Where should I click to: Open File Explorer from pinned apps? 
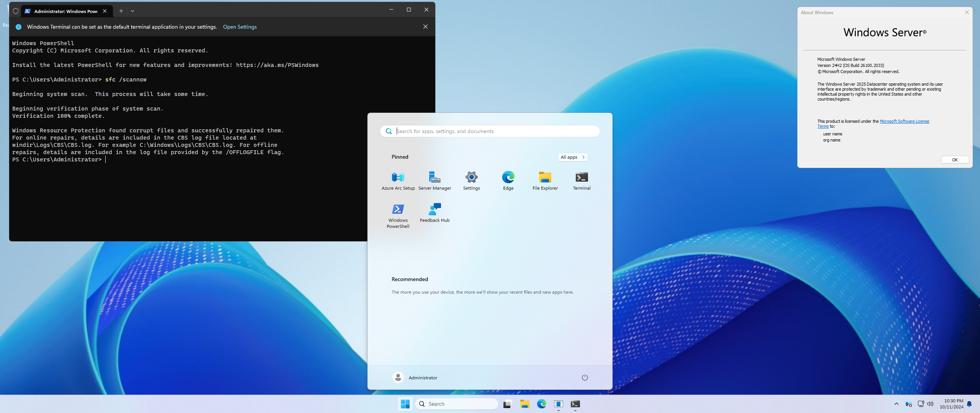[x=545, y=180]
